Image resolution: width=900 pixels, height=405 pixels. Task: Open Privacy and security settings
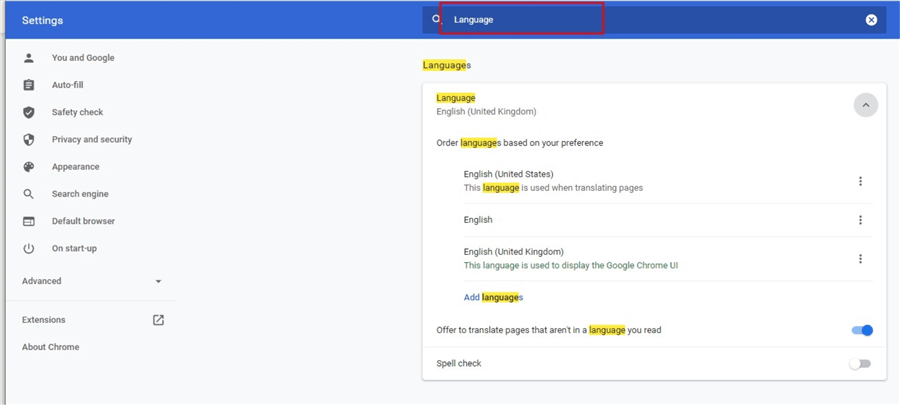click(x=92, y=139)
